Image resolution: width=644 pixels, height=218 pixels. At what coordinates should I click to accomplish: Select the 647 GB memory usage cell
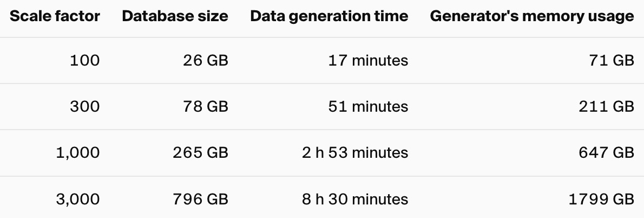606,152
